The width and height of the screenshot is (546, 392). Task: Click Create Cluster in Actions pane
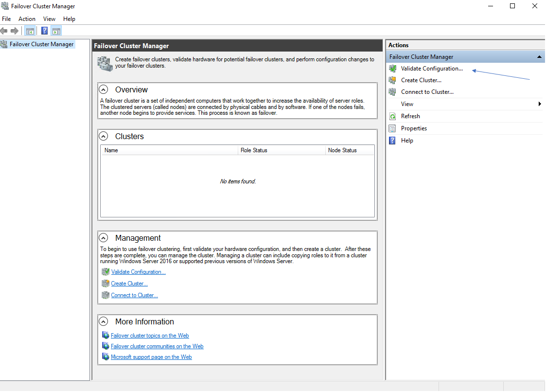point(421,80)
